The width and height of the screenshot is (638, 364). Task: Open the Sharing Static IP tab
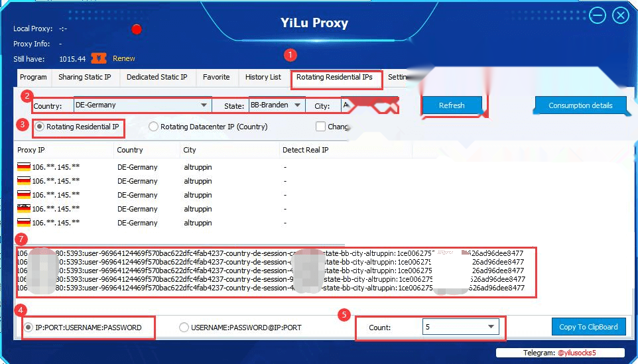click(x=85, y=78)
